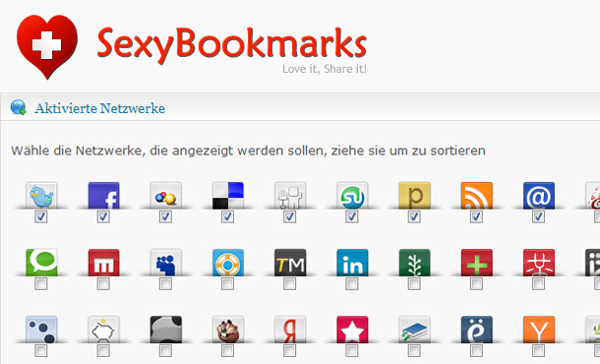Click the red icon with green plus
This screenshot has height=364, width=600.
477,263
